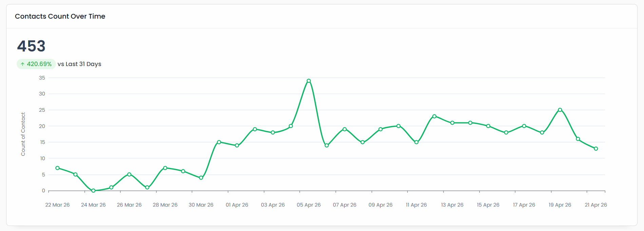Click the 13 Apr 26 data point
This screenshot has height=231, width=644.
point(452,123)
